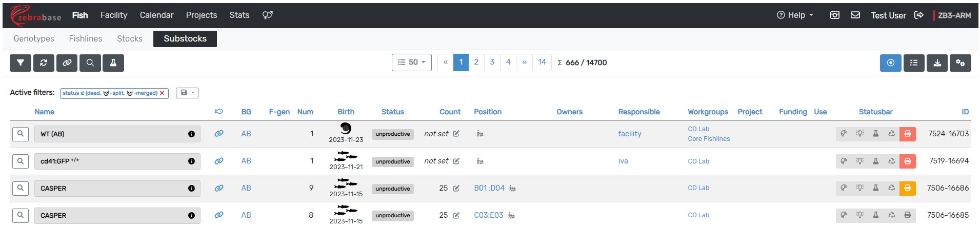Remove the active status filter with red X
This screenshot has width=980, height=228.
tap(162, 93)
